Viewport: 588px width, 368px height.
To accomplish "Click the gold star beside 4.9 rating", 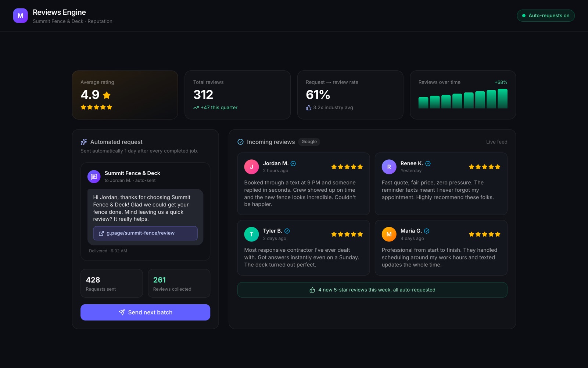I will tap(107, 95).
